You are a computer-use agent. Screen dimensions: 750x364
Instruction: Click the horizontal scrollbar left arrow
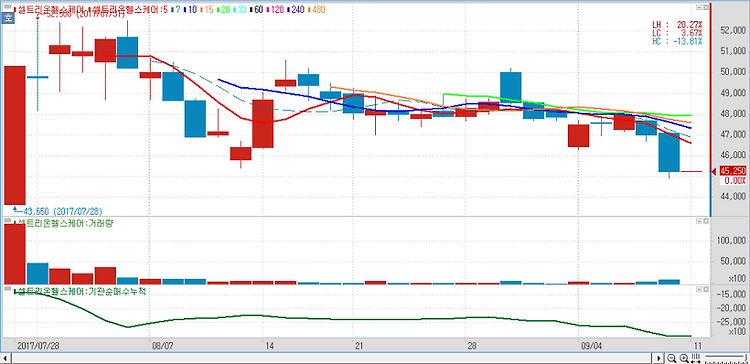coord(5,358)
